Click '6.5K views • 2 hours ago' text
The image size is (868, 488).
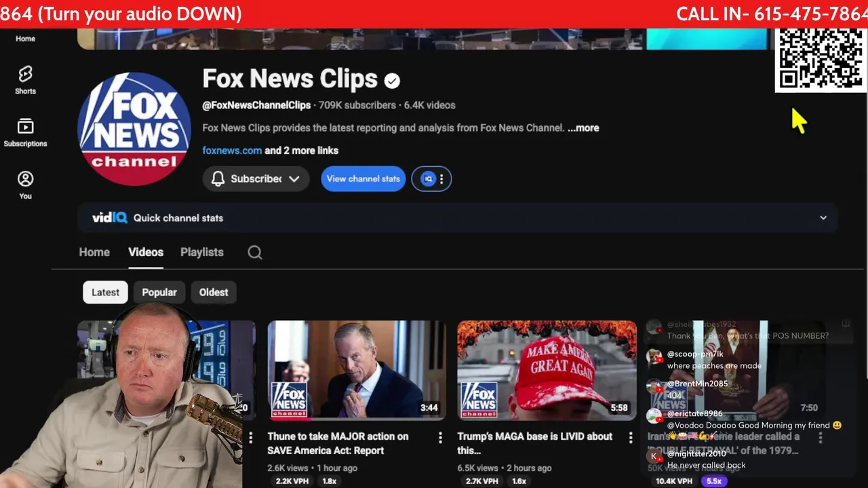[504, 468]
